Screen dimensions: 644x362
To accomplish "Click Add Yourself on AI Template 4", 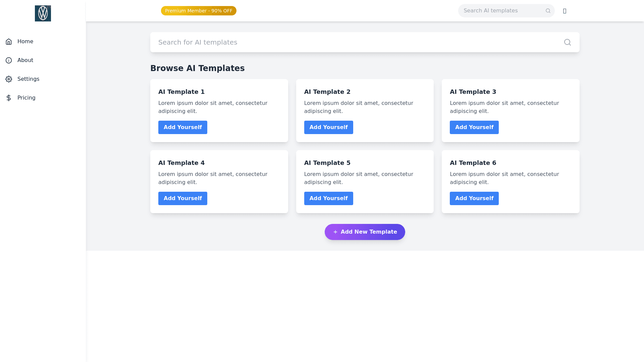I will pyautogui.click(x=182, y=198).
